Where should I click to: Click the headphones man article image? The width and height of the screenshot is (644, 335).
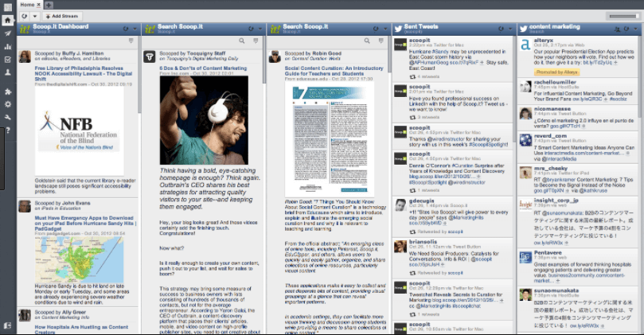pos(204,120)
